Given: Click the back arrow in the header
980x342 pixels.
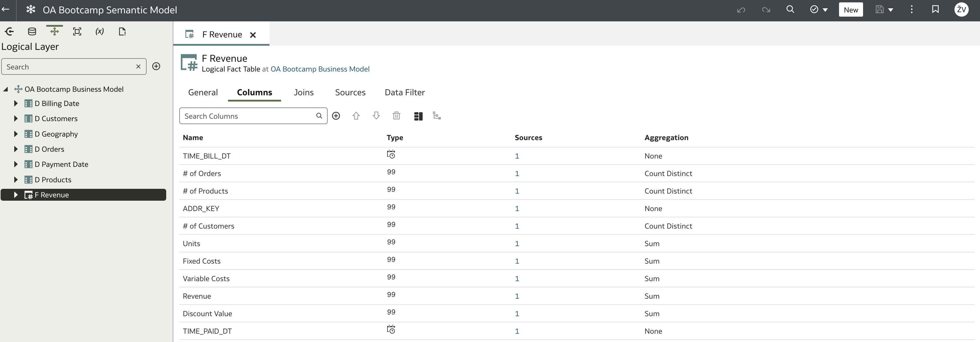Looking at the screenshot, I should pyautogui.click(x=6, y=9).
